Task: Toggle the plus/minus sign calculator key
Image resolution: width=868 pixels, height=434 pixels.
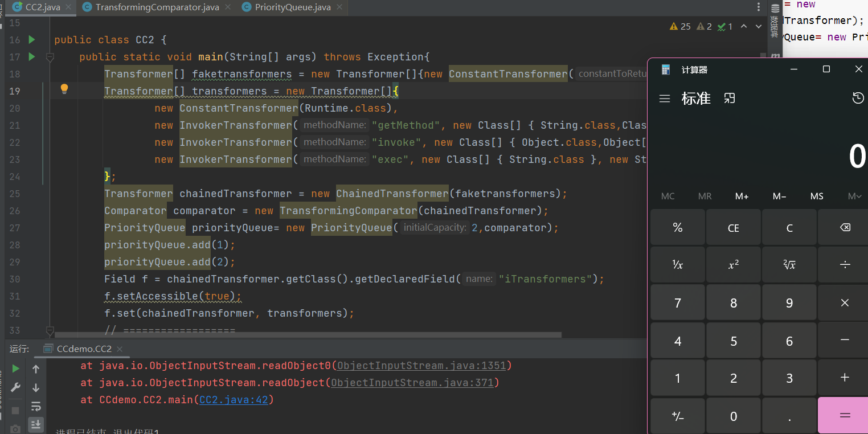Action: (x=677, y=416)
